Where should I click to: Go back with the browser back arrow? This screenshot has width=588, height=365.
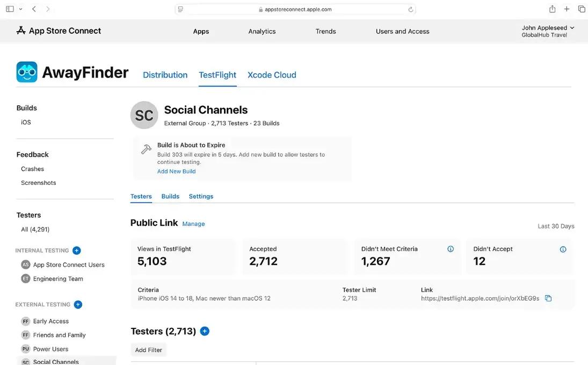point(34,9)
